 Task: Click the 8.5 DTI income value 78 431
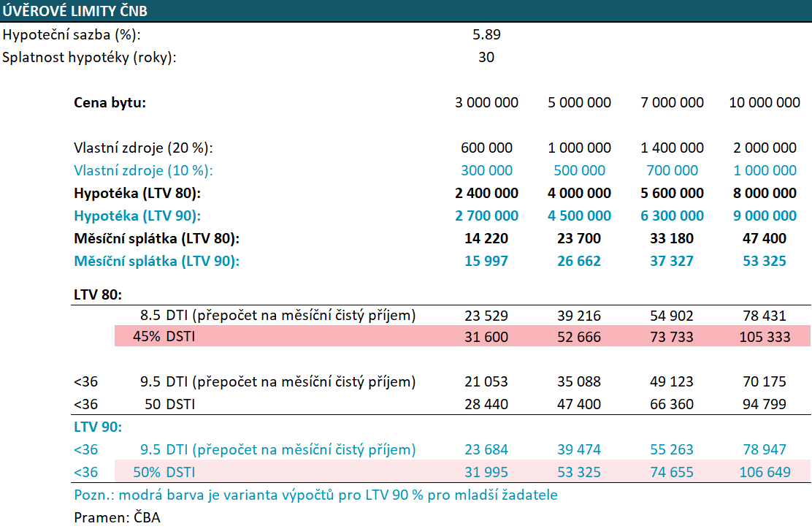coord(765,316)
